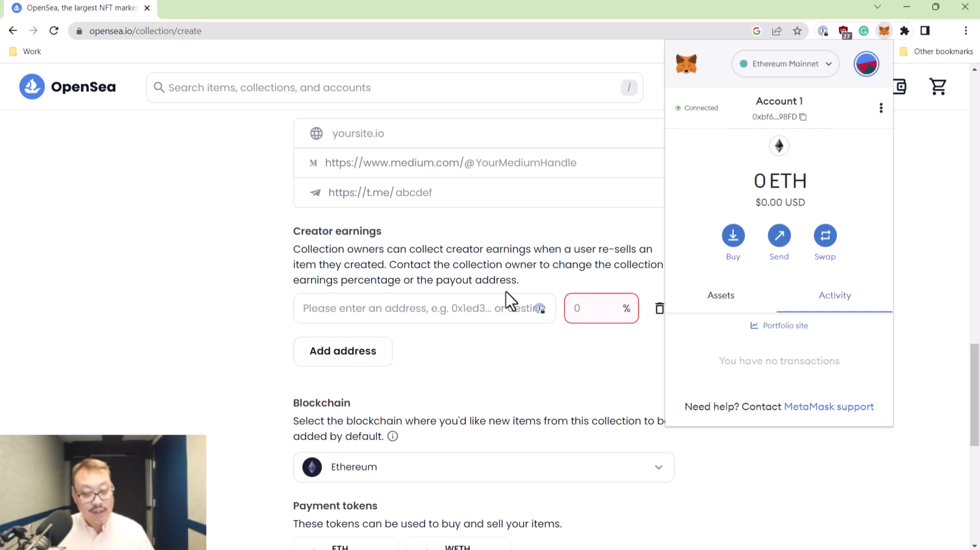The height and width of the screenshot is (550, 980).
Task: Open the Ethereum blockchain selector dropdown
Action: pos(483,467)
